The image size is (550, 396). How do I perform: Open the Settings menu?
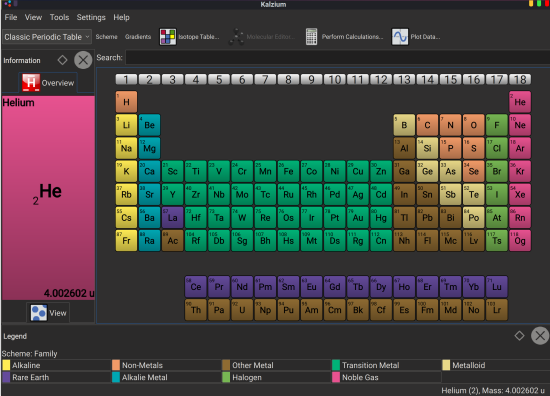(91, 17)
